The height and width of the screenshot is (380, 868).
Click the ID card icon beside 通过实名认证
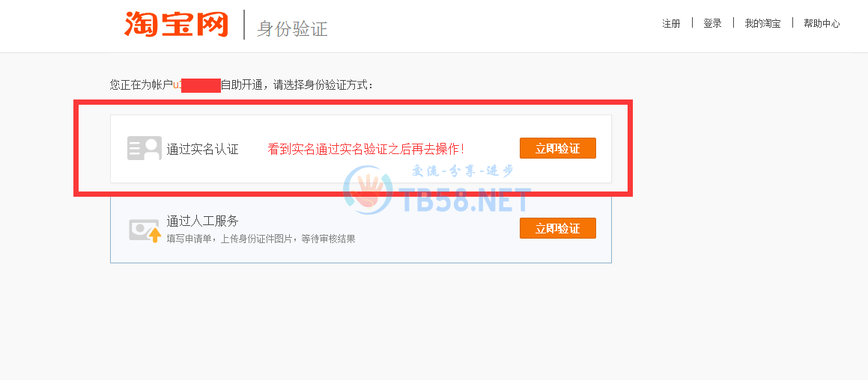pyautogui.click(x=145, y=148)
